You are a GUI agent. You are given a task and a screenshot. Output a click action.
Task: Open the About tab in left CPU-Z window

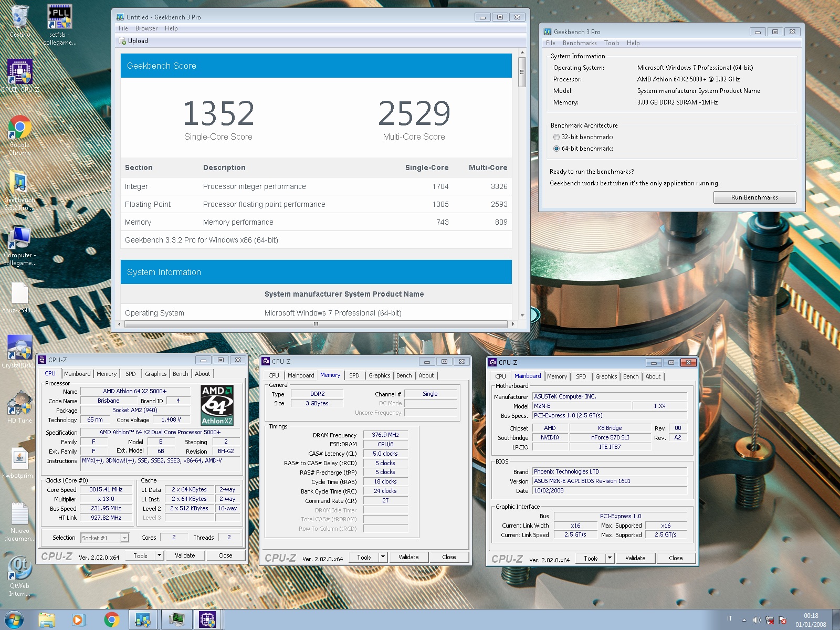point(203,374)
